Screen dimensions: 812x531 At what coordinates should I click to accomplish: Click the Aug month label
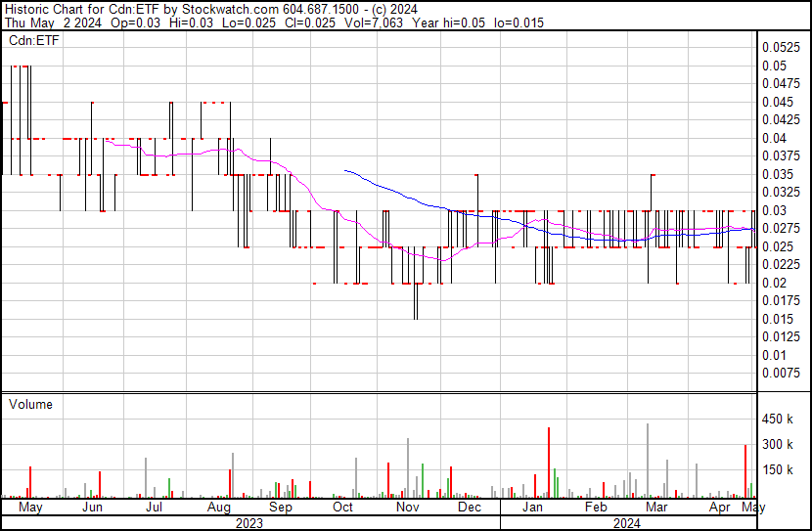point(218,508)
